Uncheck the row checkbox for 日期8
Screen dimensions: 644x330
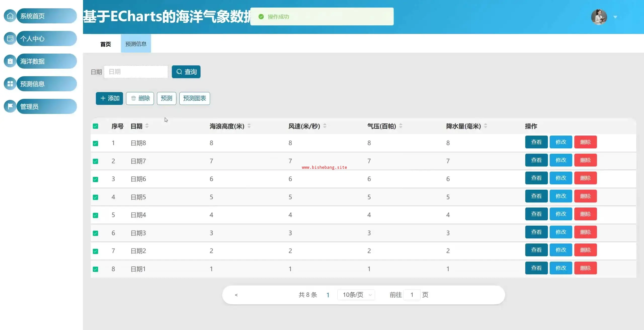tap(95, 143)
